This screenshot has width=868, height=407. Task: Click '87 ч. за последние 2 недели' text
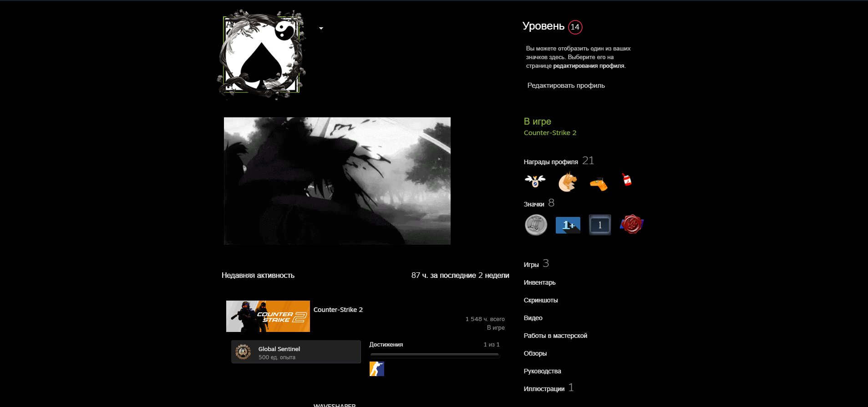pyautogui.click(x=460, y=276)
